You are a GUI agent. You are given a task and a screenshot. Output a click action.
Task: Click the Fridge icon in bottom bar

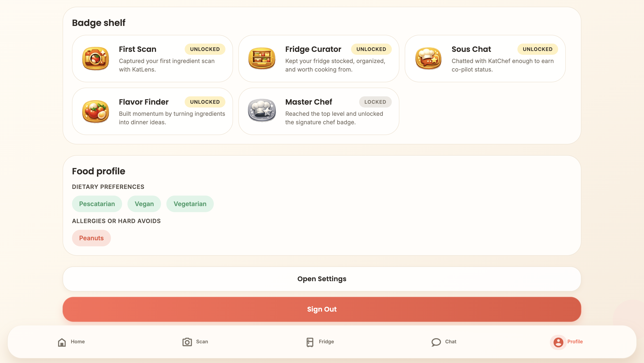tap(310, 342)
